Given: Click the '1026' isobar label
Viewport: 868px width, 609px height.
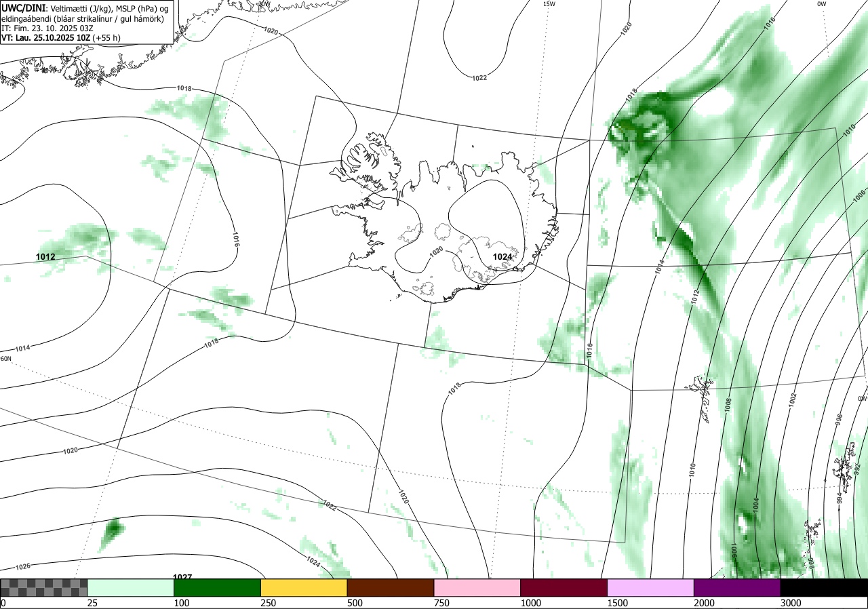Looking at the screenshot, I should tap(22, 566).
